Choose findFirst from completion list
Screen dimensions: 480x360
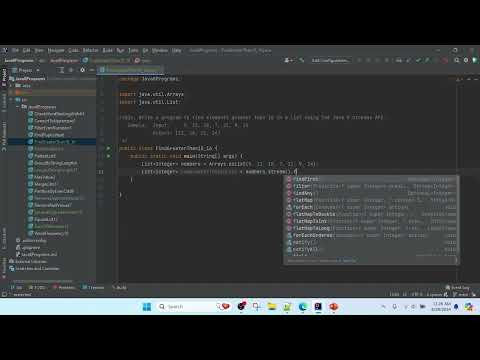[371, 179]
